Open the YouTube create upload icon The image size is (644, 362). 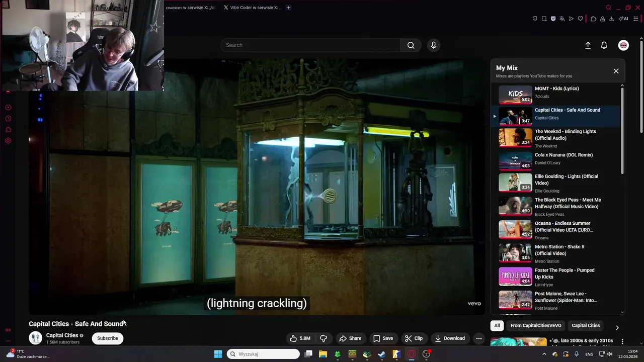[588, 45]
